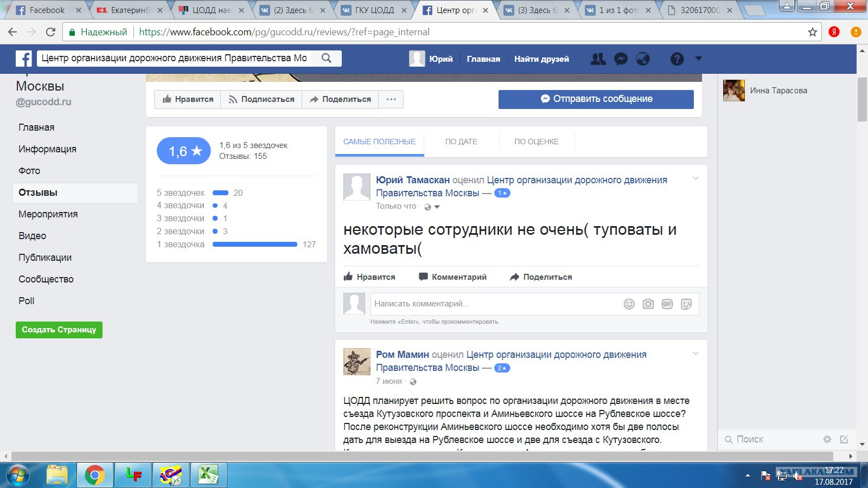Start a new message with compose icon
This screenshot has height=488, width=868.
click(x=844, y=439)
